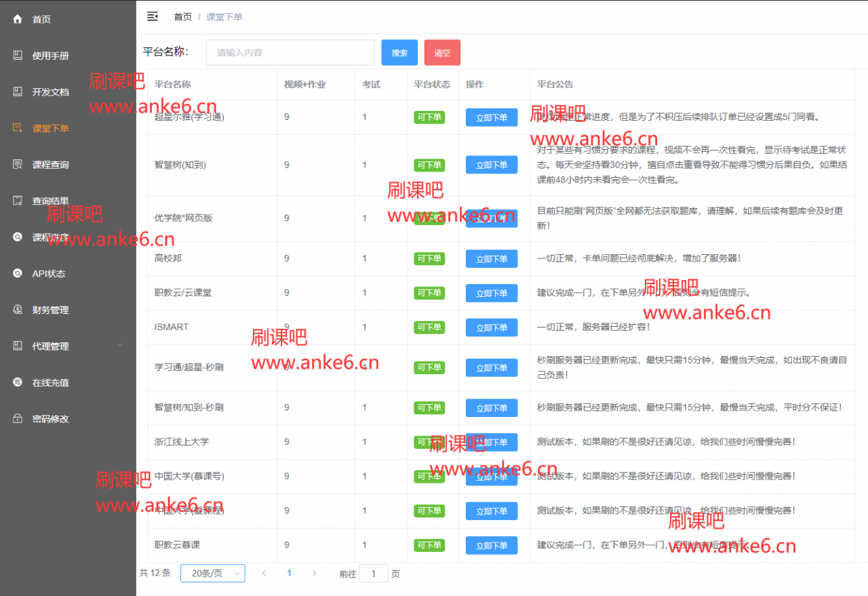Click the 在线充值 icon in sidebar
Viewport: 868px width, 596px height.
(x=18, y=382)
